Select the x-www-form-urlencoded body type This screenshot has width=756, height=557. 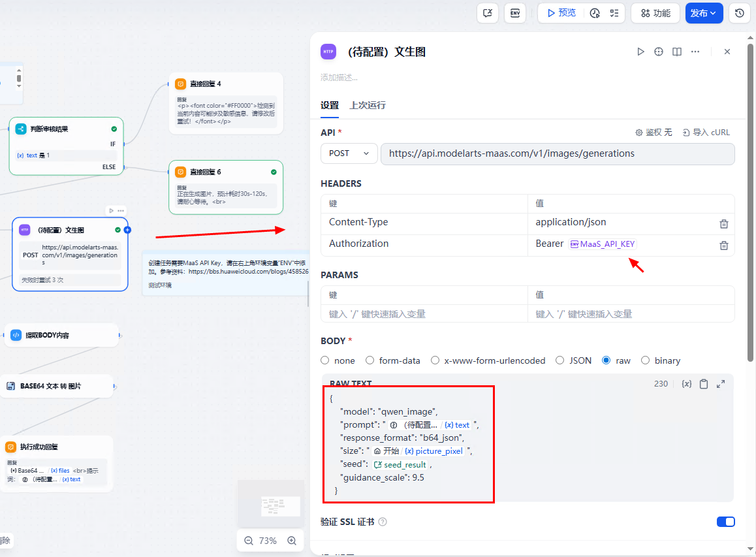435,360
